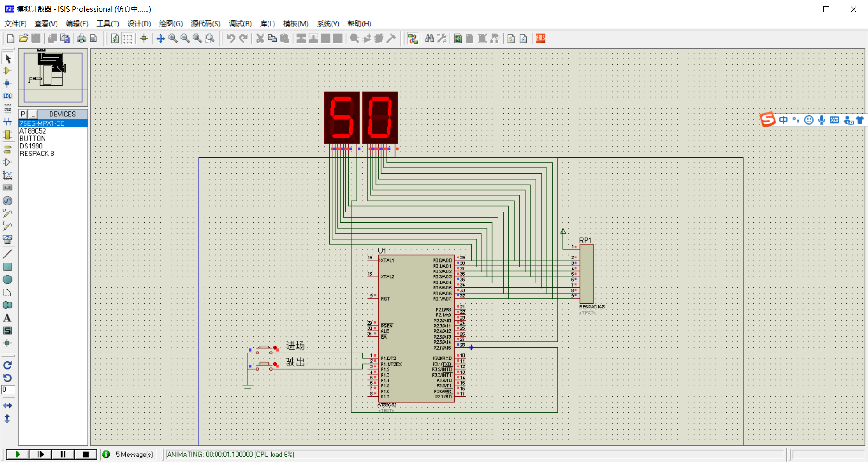Viewport: 868px width, 462px height.
Task: Click the overview thumbnail of schematic
Action: (53, 77)
